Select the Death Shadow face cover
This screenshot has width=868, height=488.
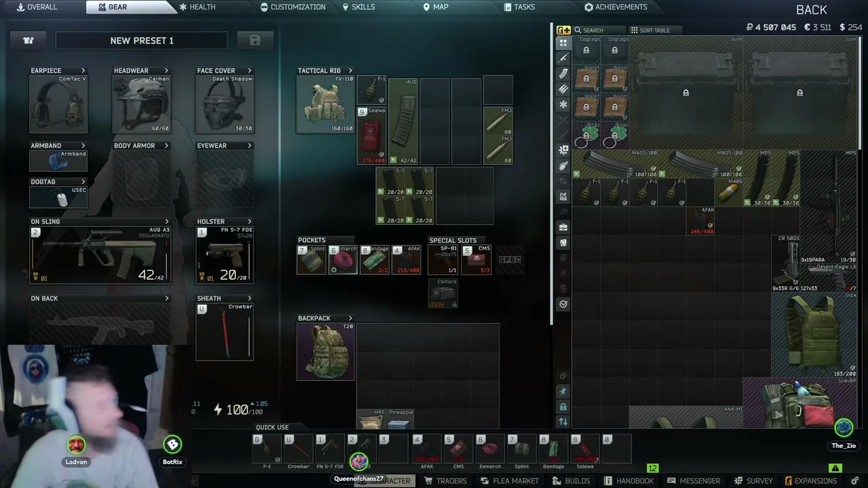pyautogui.click(x=224, y=104)
